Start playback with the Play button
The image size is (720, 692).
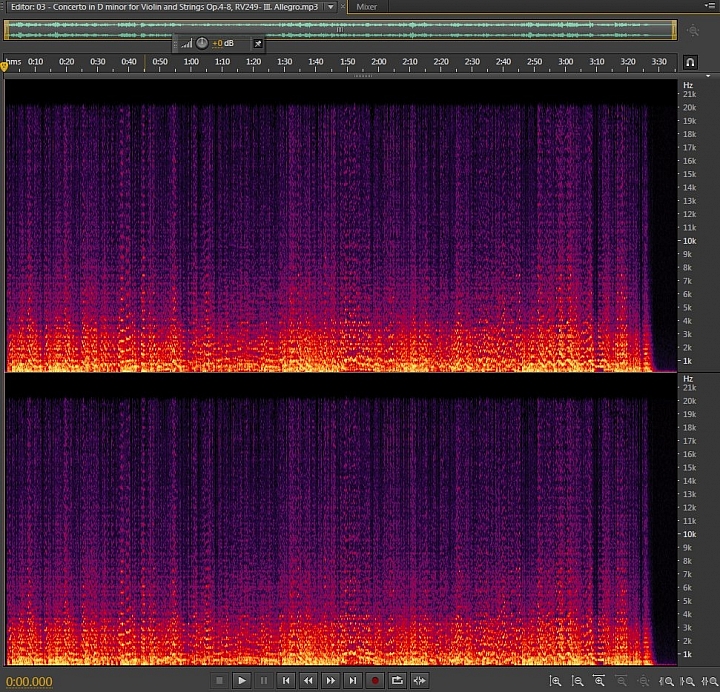point(242,680)
